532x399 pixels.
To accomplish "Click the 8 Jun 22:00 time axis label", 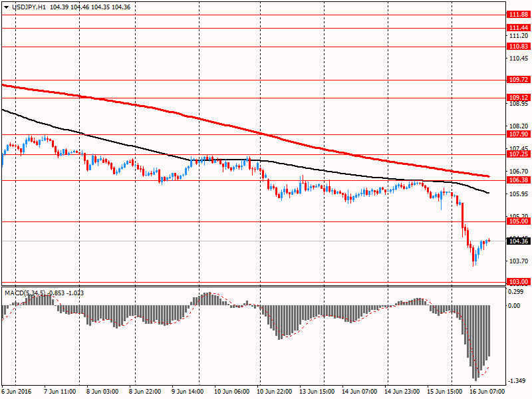I will [145, 392].
